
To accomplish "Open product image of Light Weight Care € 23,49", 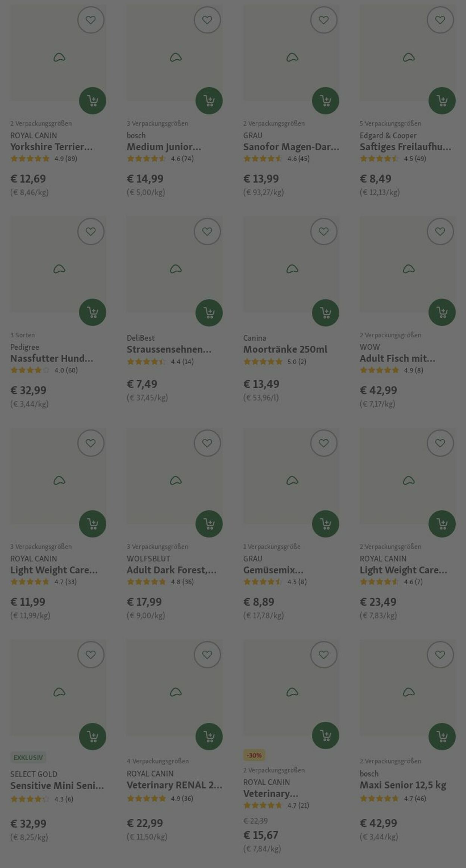I will pos(407,476).
